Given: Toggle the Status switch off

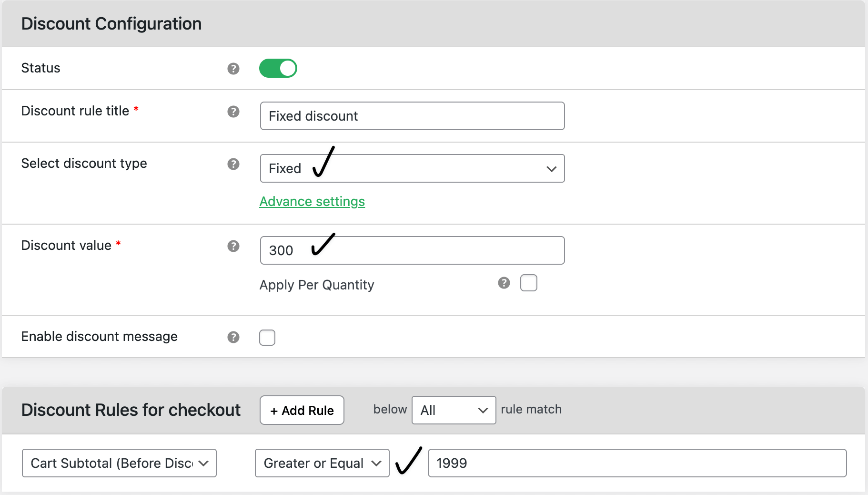Looking at the screenshot, I should coord(278,68).
